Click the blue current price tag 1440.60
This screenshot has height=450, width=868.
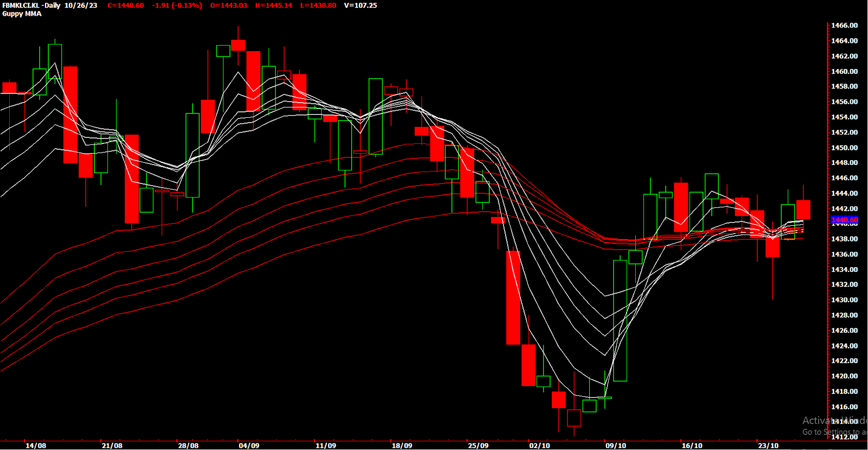pos(845,220)
